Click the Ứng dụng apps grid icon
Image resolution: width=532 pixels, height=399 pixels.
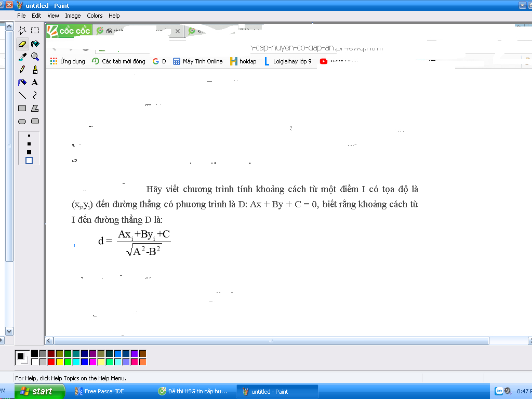tap(54, 61)
